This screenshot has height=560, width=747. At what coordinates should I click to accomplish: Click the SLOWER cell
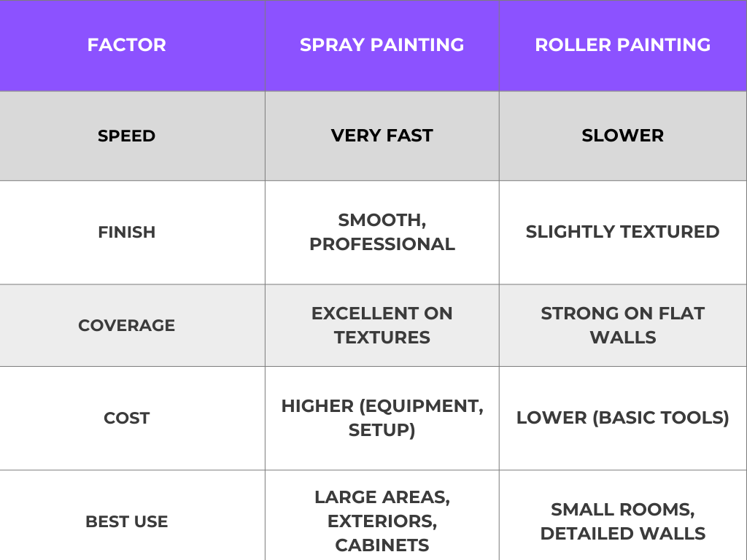[622, 136]
